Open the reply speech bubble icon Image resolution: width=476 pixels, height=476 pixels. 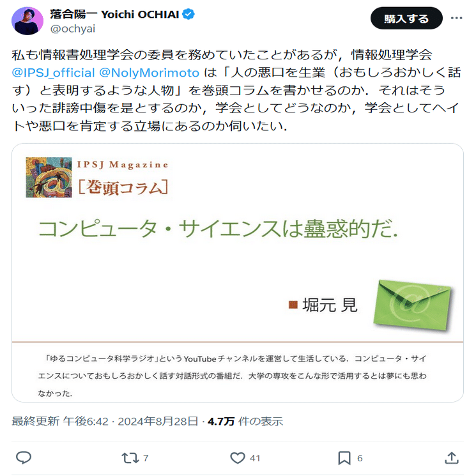(x=24, y=457)
